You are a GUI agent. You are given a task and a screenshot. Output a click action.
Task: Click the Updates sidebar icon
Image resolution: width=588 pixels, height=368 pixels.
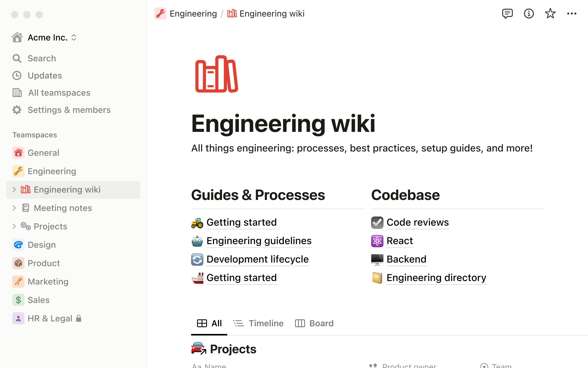(17, 75)
